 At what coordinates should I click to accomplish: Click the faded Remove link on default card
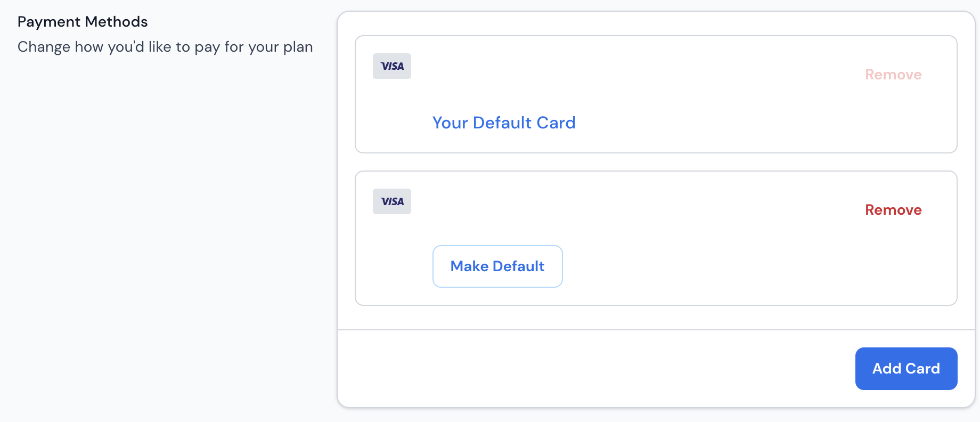893,75
